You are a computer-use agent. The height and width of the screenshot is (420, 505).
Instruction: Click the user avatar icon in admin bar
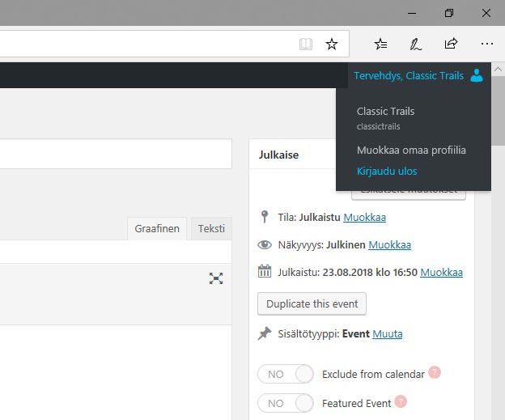[477, 75]
